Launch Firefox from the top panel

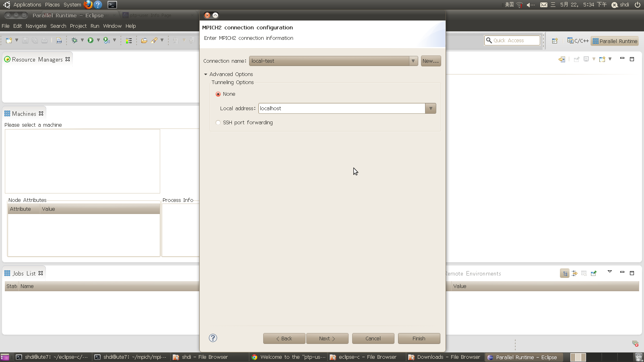click(x=88, y=5)
